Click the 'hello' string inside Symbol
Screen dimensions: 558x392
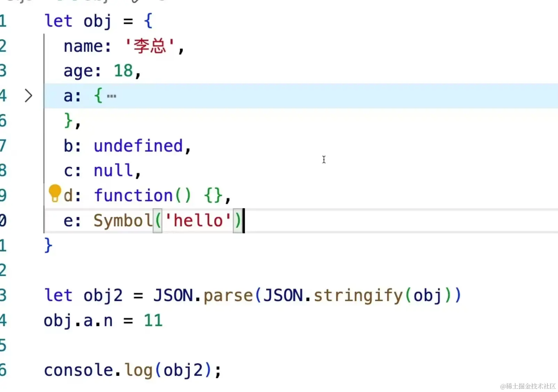tap(198, 220)
